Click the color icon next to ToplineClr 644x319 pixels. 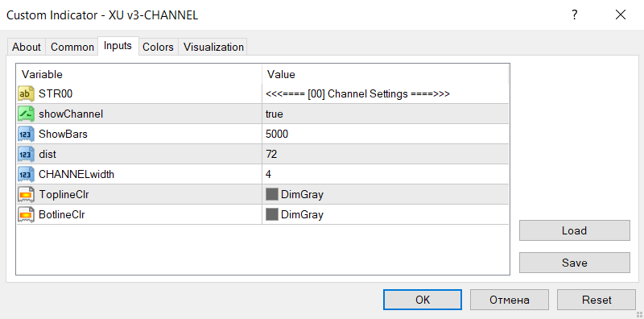tap(26, 194)
